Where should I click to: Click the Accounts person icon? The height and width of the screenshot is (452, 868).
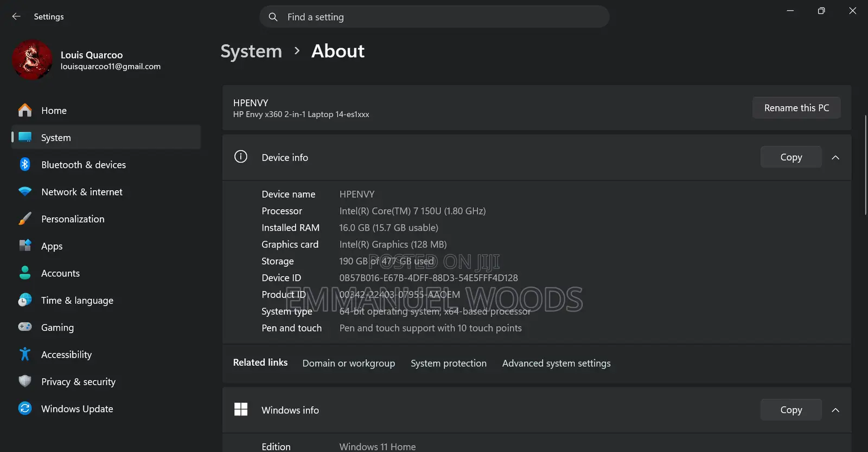25,273
